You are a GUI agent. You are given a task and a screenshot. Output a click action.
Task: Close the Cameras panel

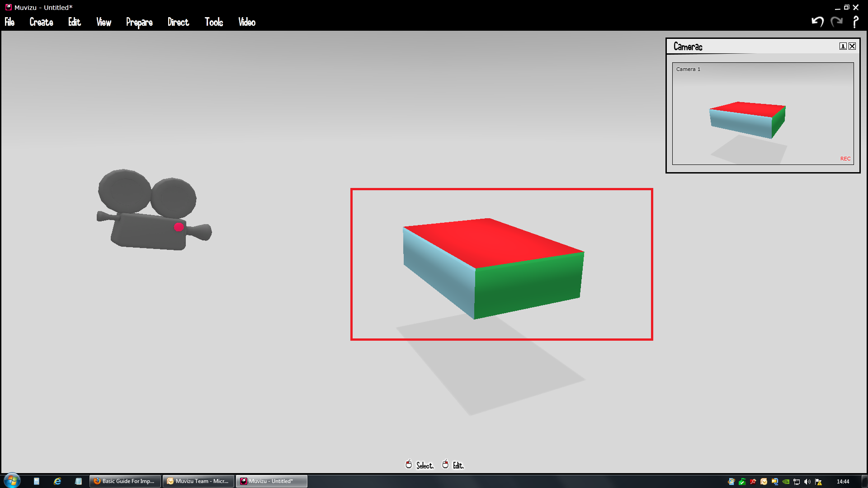[852, 46]
